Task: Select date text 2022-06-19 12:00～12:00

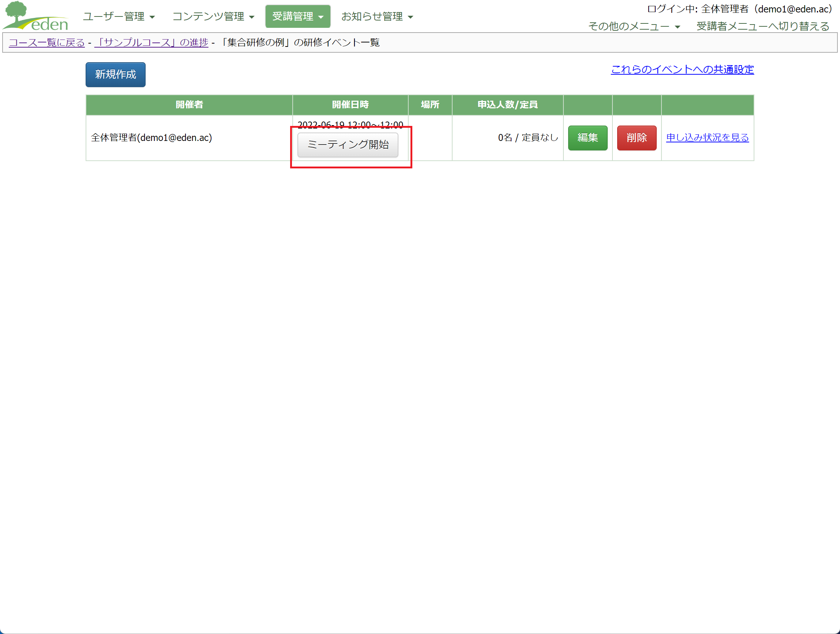Action: [350, 124]
